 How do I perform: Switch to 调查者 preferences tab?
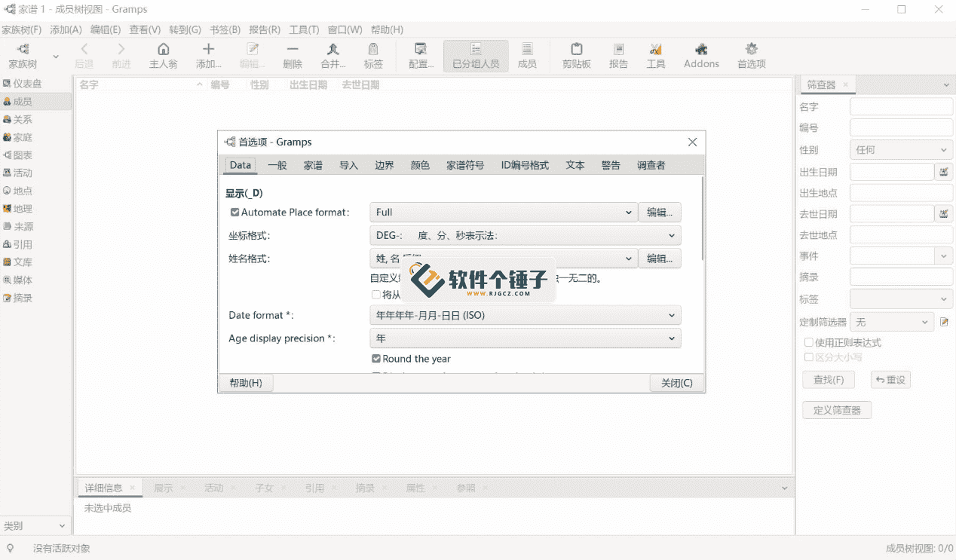[x=651, y=165]
